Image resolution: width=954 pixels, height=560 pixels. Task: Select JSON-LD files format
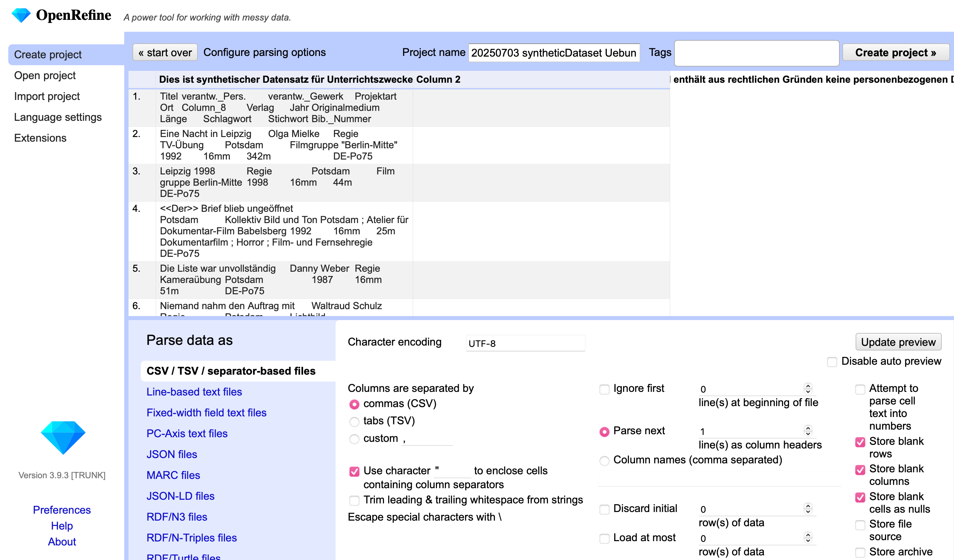(181, 496)
